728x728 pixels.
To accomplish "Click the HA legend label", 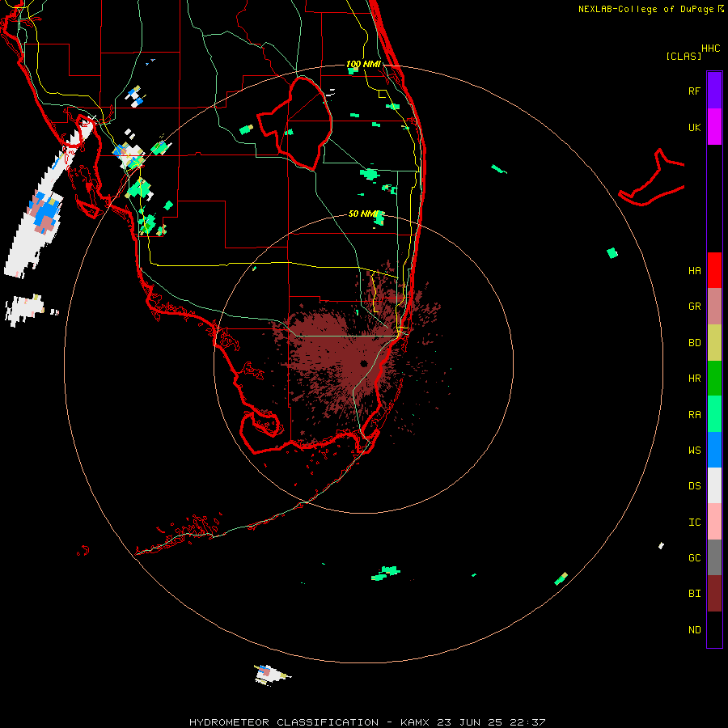I will pos(694,271).
